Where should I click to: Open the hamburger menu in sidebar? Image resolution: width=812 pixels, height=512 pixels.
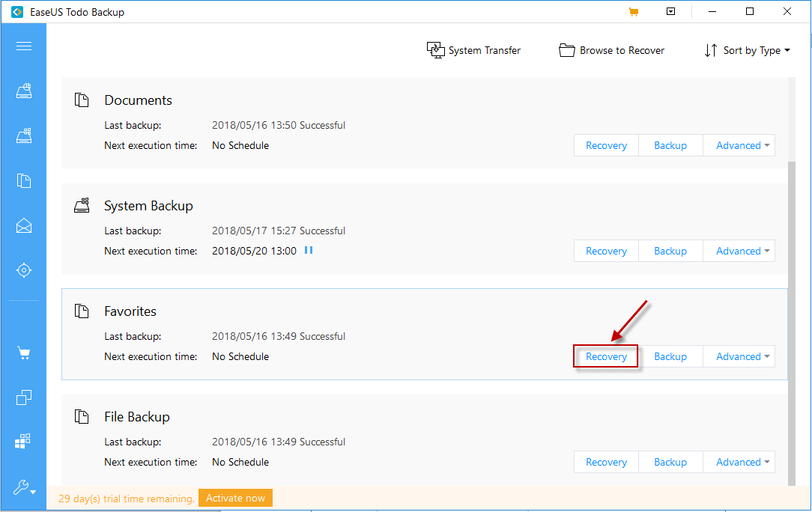24,46
